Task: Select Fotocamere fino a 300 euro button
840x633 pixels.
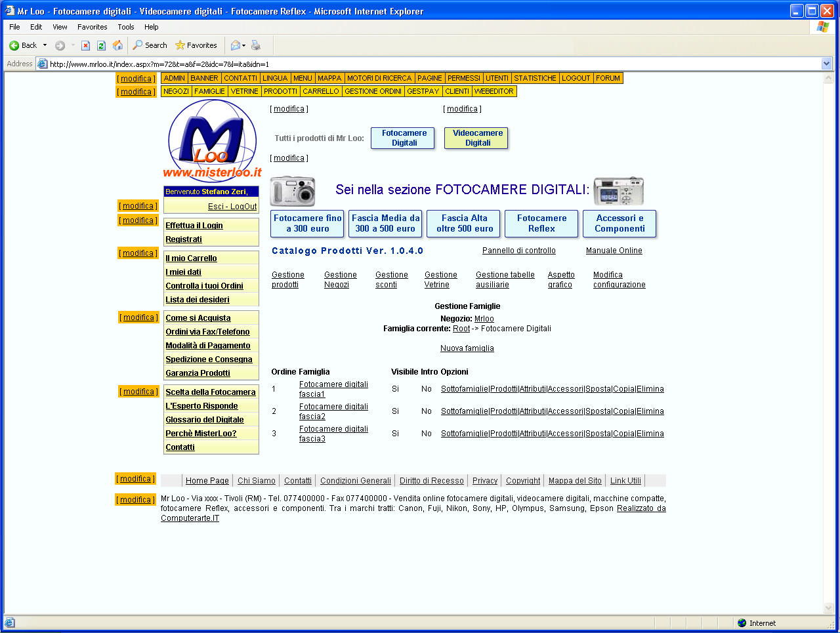Action: pos(308,224)
